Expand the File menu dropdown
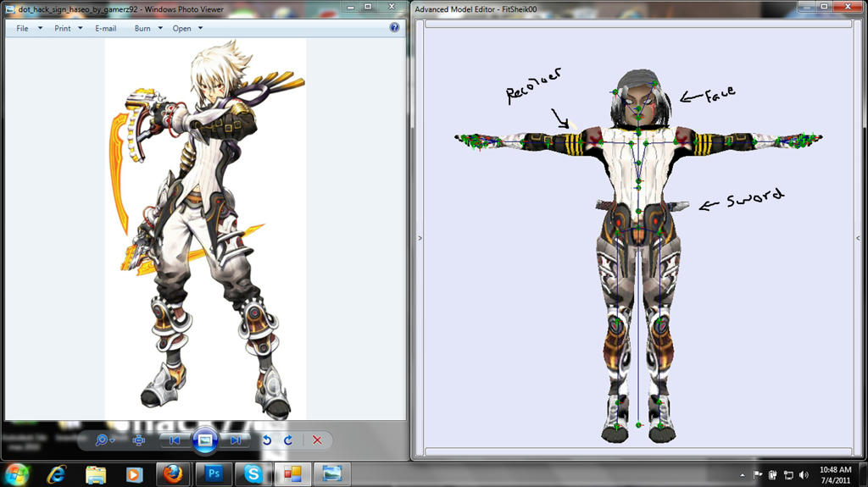Screen dimensions: 868x487 pos(29,28)
